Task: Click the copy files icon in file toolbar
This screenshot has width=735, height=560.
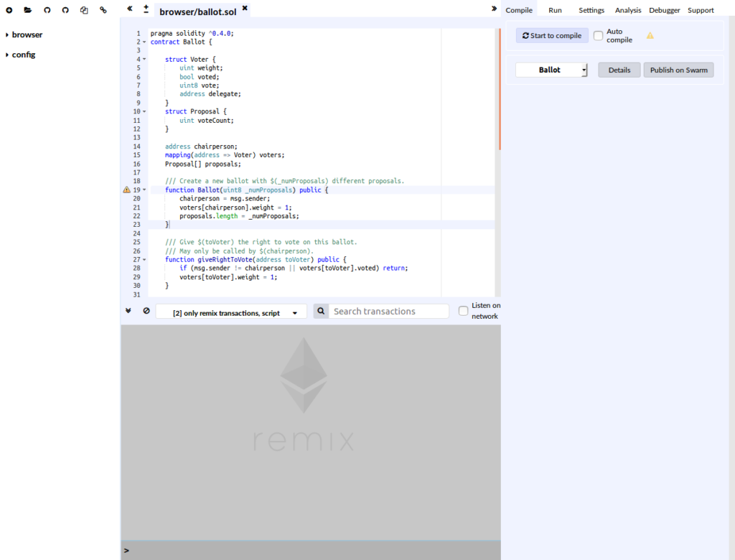Action: click(84, 10)
